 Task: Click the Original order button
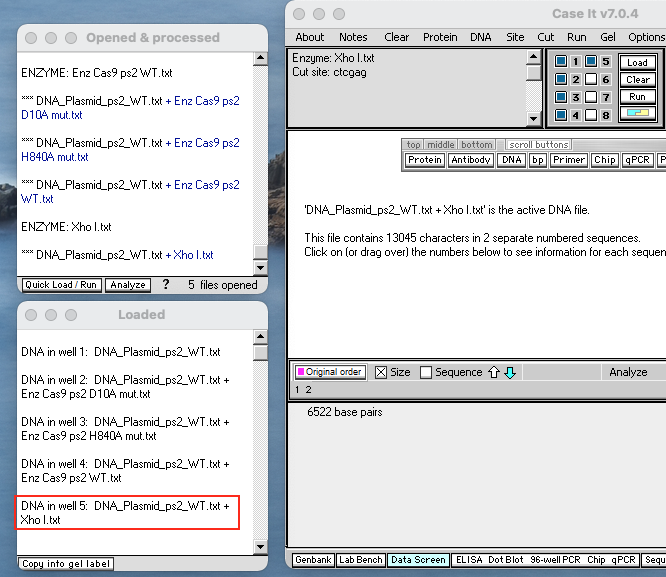click(330, 372)
